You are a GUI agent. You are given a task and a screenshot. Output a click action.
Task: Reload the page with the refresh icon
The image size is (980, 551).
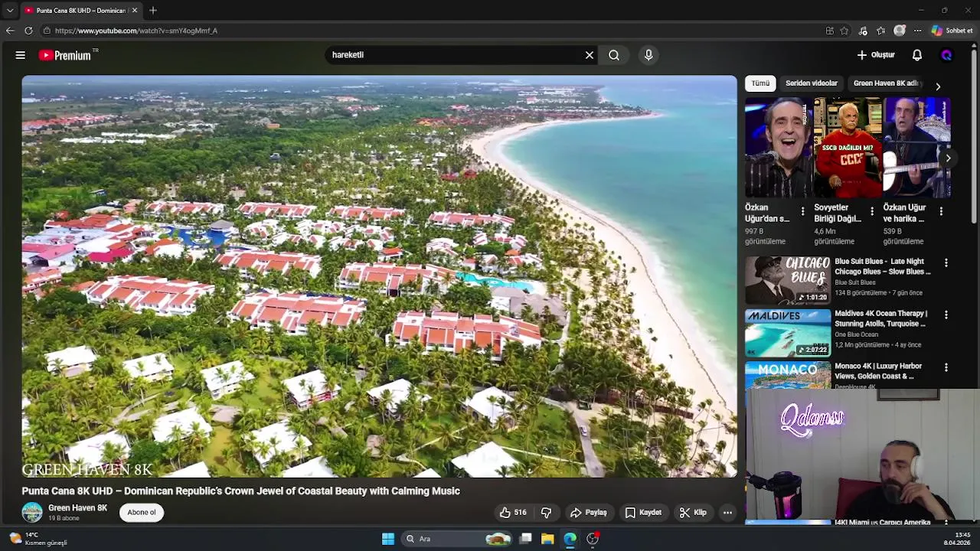pyautogui.click(x=28, y=31)
